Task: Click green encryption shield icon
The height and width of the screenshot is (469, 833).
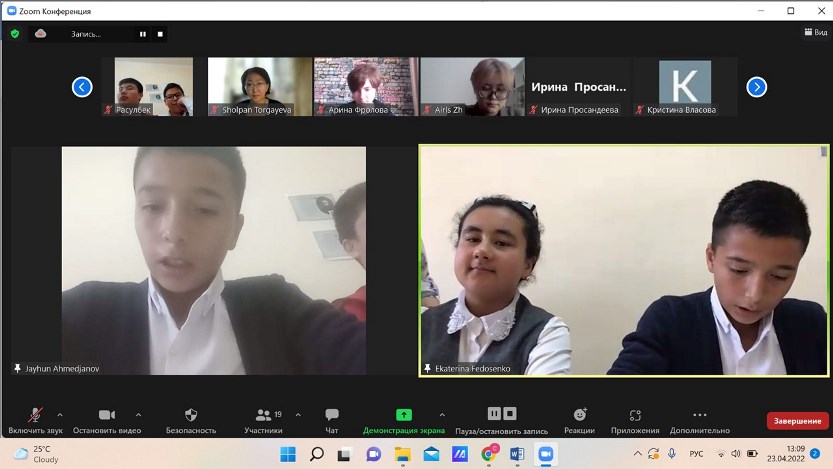Action: (15, 33)
